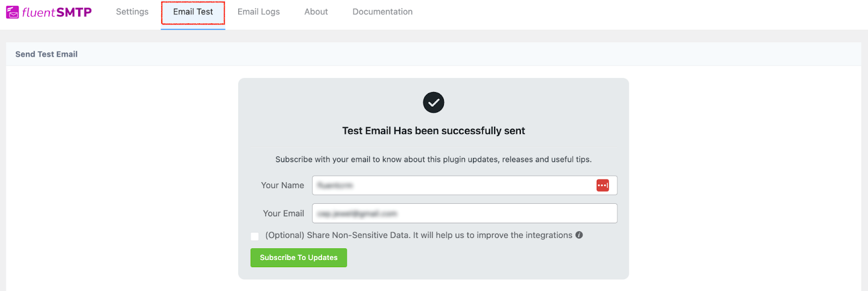Click the fluentSMTP wordmark text

click(x=57, y=12)
